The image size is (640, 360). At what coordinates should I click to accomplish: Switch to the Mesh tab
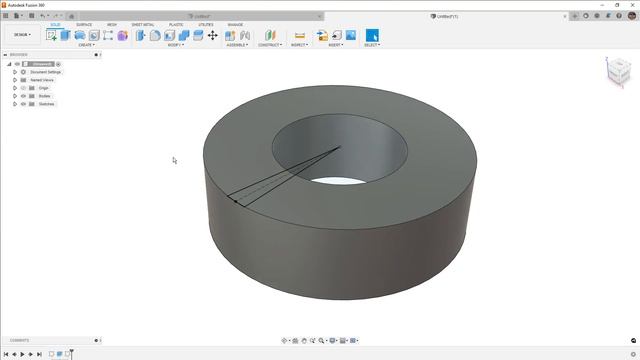pyautogui.click(x=111, y=25)
